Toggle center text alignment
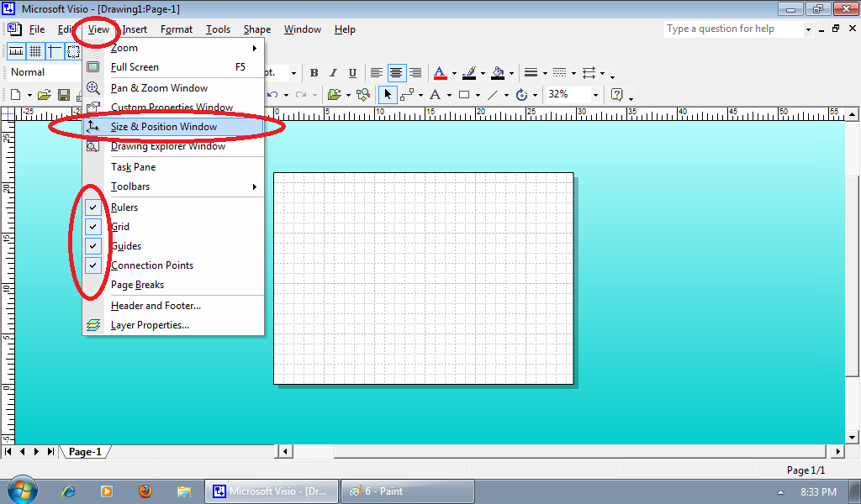The width and height of the screenshot is (861, 504). click(x=396, y=73)
